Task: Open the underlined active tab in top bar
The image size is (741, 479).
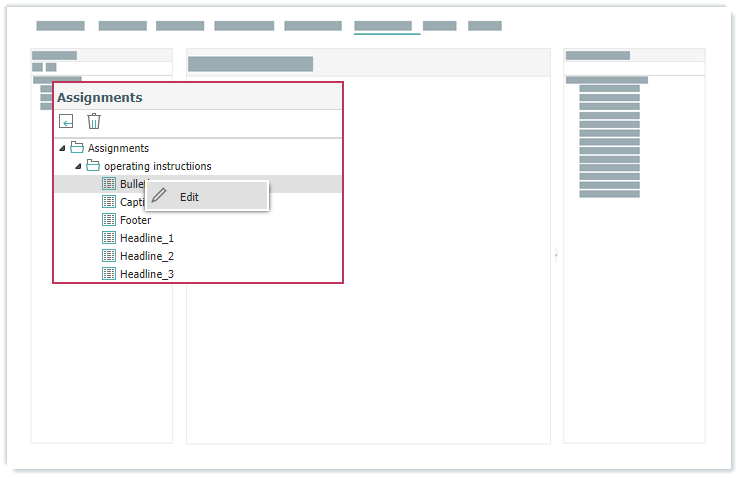Action: tap(382, 26)
